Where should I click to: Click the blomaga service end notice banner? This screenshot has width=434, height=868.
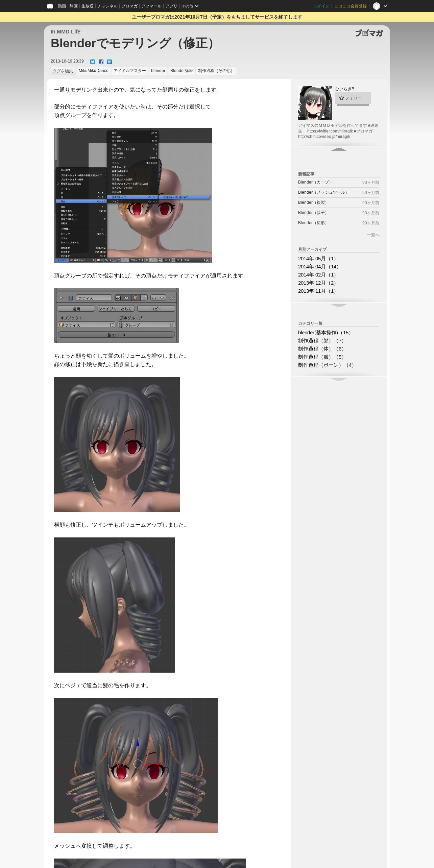(x=217, y=17)
